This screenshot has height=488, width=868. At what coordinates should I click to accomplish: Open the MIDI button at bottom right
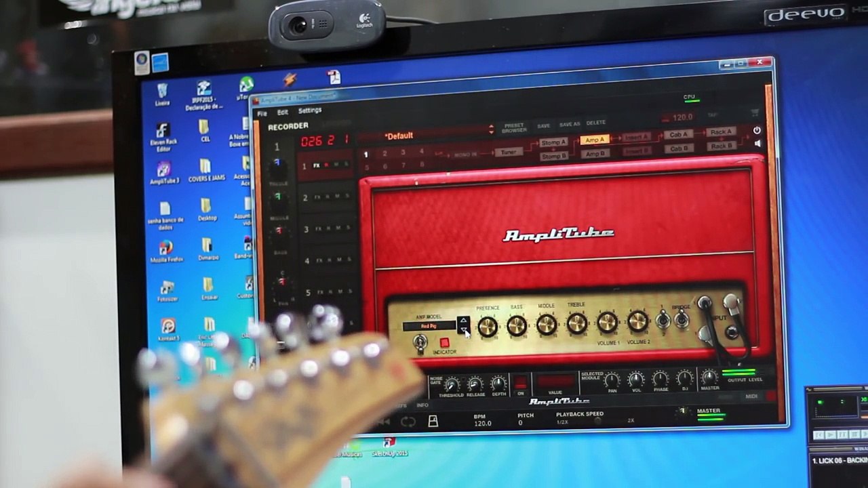click(x=752, y=396)
